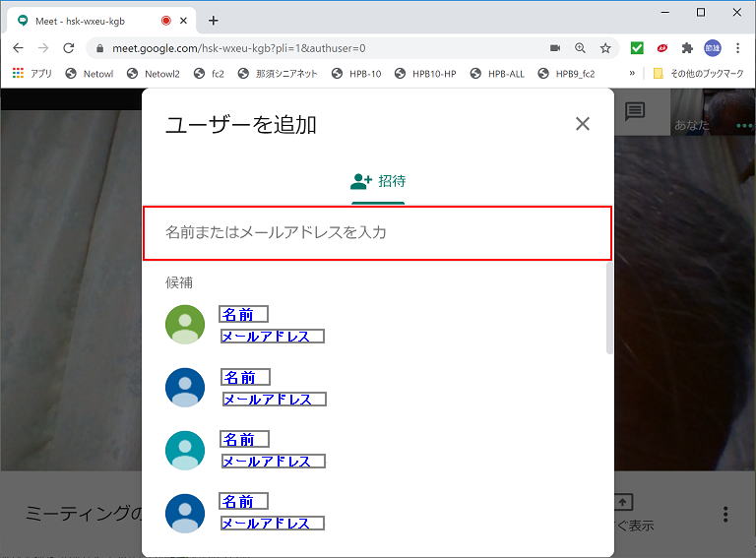756x558 pixels.
Task: Select the teal avatar suggested contact
Action: pos(185,450)
